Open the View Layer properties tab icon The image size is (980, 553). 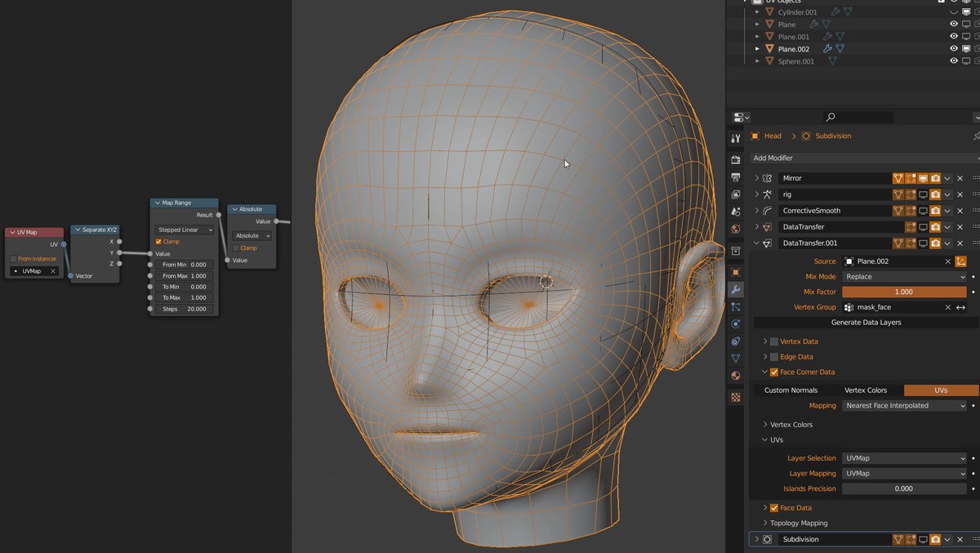click(x=736, y=194)
